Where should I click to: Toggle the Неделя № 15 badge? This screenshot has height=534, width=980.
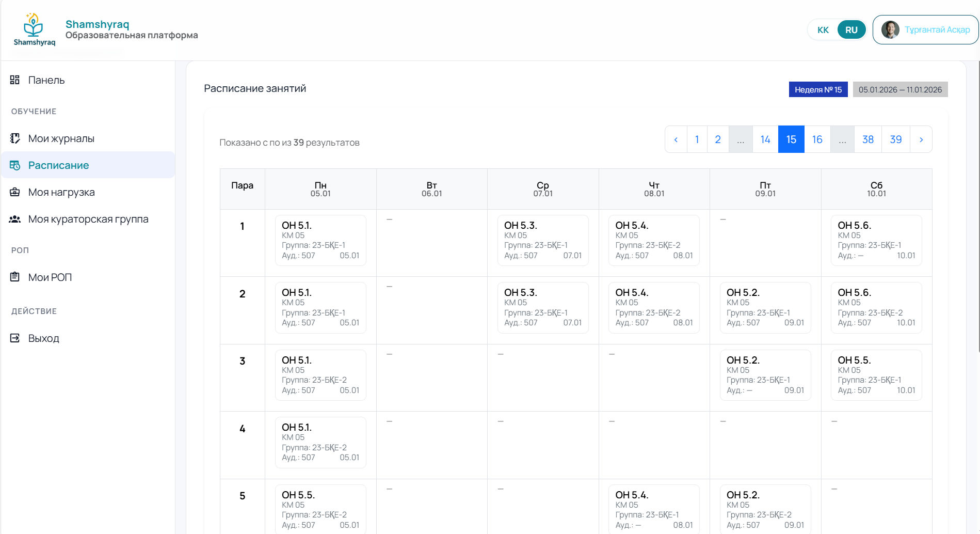pyautogui.click(x=818, y=89)
